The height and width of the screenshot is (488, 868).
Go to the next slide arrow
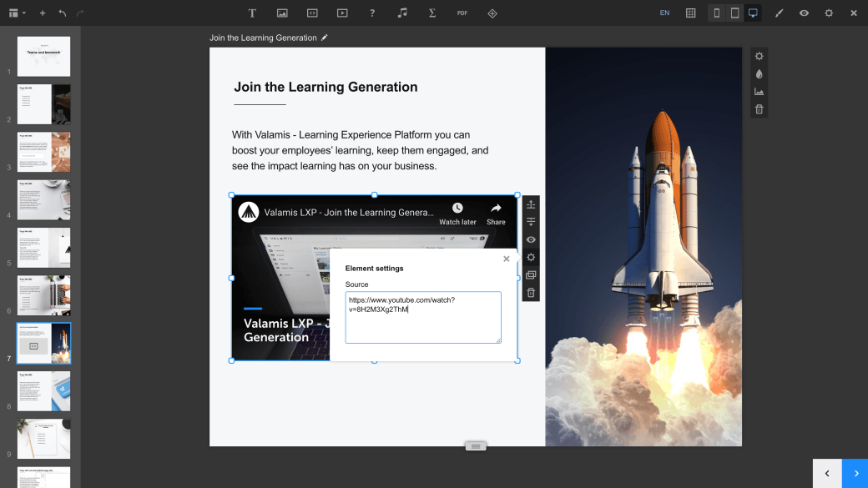pos(855,474)
